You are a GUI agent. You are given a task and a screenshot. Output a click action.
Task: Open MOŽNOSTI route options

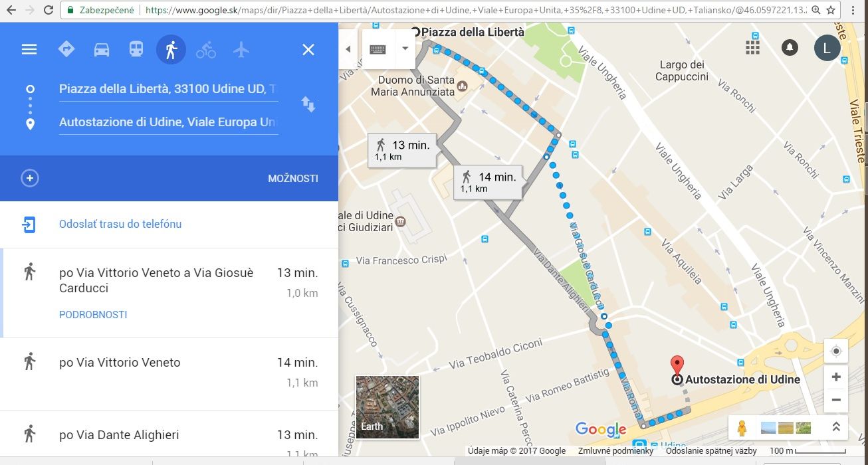293,179
